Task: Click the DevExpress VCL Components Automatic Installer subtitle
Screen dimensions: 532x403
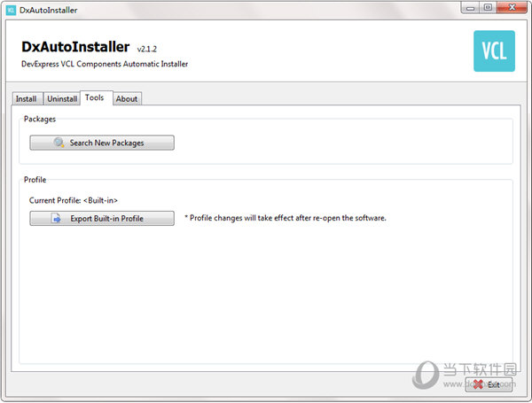Action: (x=105, y=64)
